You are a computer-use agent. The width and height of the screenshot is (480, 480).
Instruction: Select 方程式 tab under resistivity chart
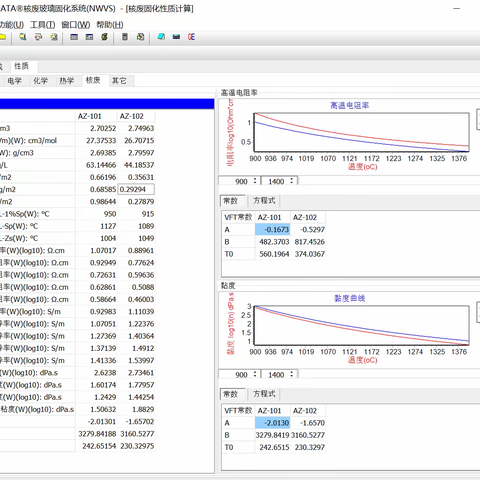coord(264,201)
